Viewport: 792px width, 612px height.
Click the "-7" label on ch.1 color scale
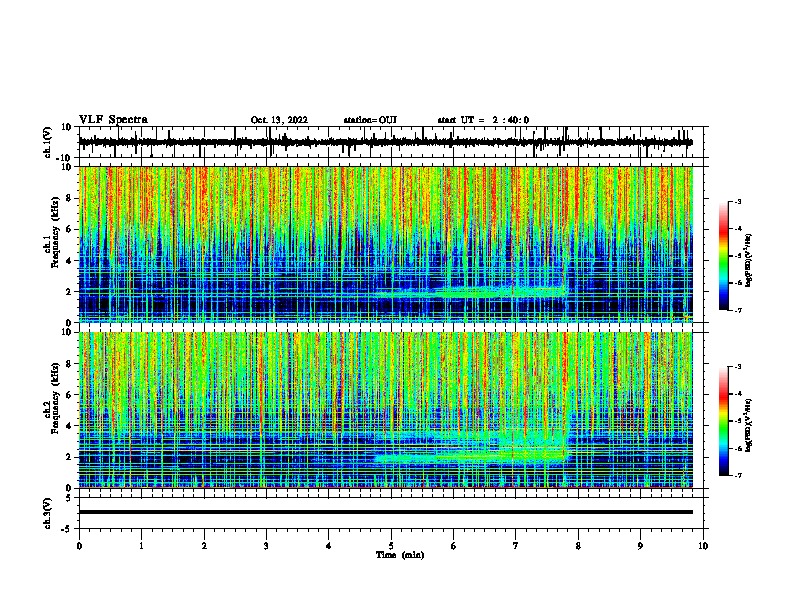(738, 310)
